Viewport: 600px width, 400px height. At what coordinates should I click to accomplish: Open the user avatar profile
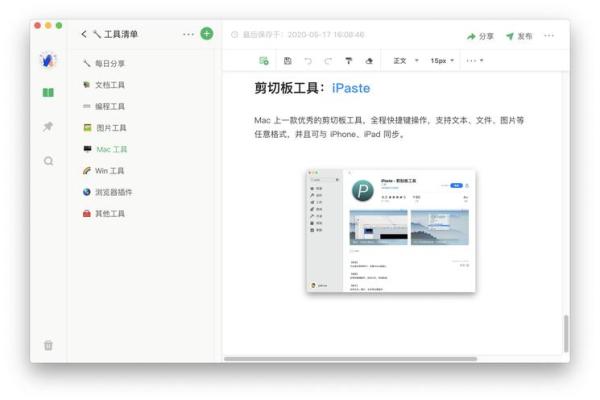[48, 60]
